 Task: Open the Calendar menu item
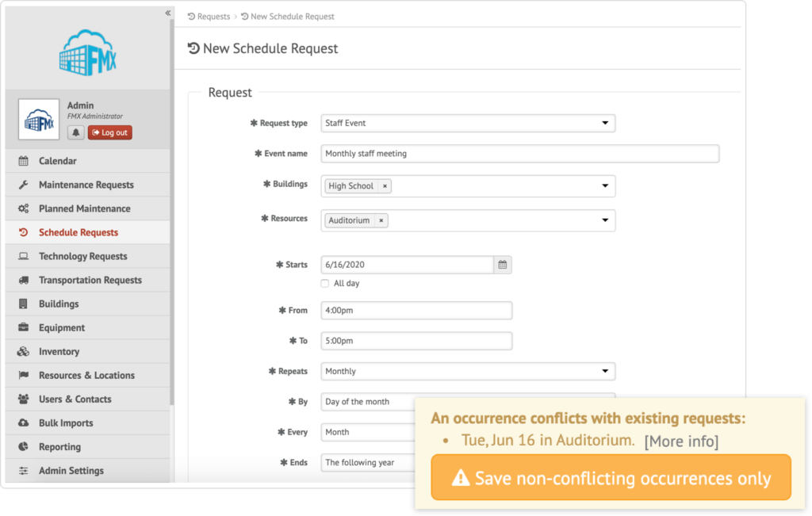tap(58, 161)
